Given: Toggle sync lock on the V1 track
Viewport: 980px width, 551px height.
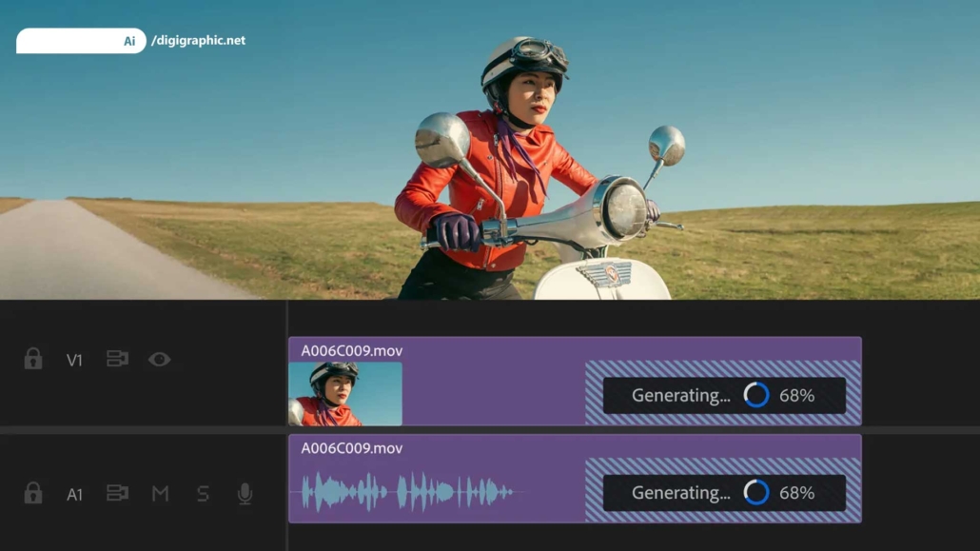Looking at the screenshot, I should click(x=117, y=360).
